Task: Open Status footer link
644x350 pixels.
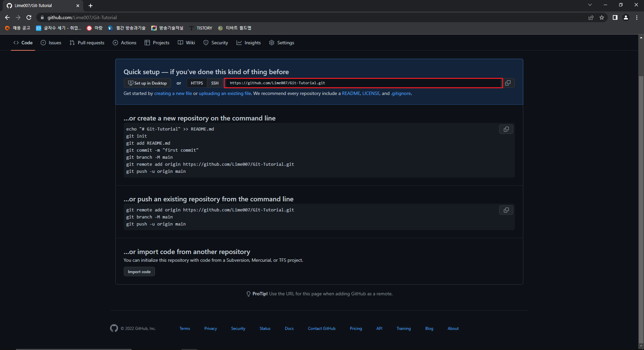Action: [265, 329]
